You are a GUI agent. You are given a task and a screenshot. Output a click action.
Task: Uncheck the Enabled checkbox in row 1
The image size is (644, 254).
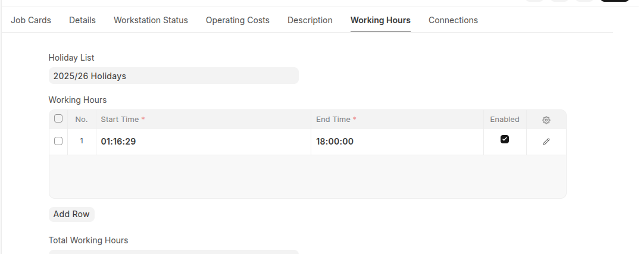point(505,139)
